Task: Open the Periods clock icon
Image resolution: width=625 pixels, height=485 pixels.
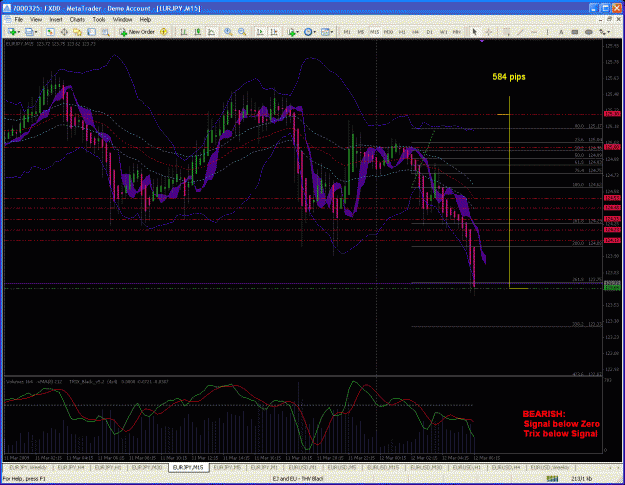Action: point(308,32)
